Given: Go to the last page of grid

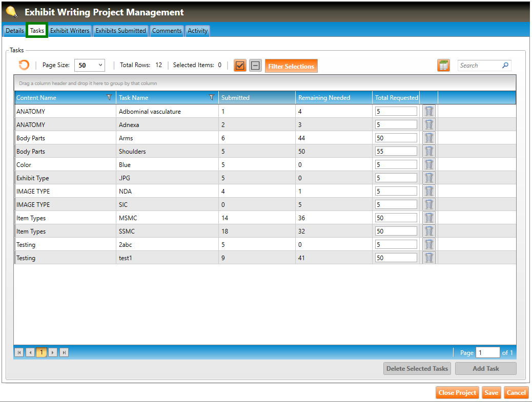Looking at the screenshot, I should (64, 352).
